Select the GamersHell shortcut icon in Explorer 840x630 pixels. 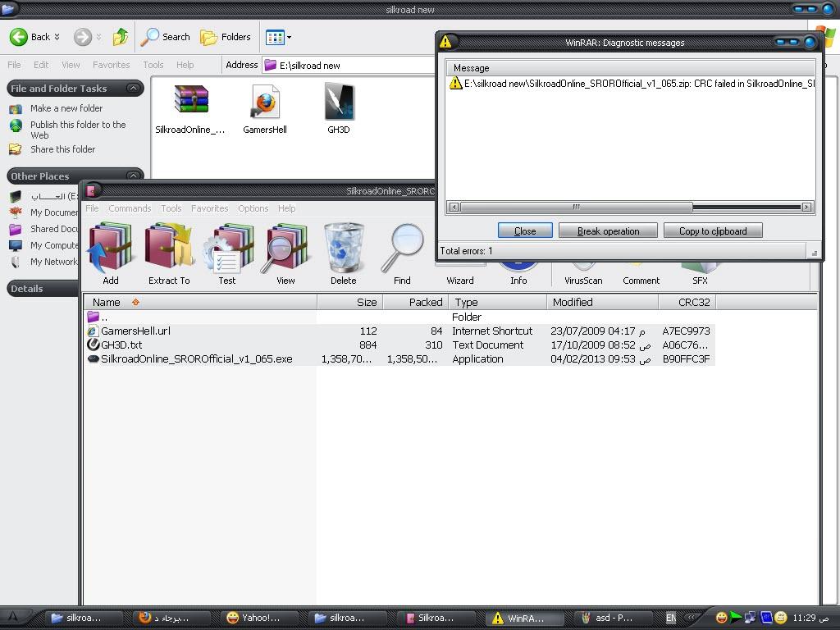click(x=265, y=110)
